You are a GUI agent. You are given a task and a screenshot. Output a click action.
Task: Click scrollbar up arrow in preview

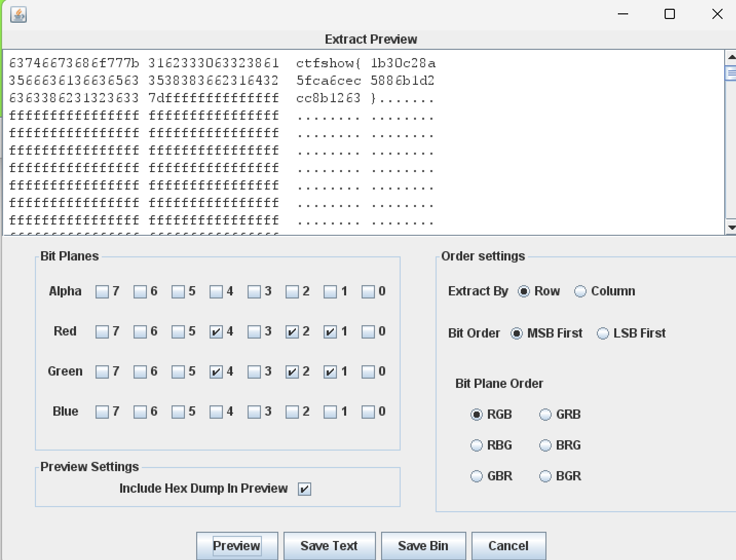pos(731,57)
